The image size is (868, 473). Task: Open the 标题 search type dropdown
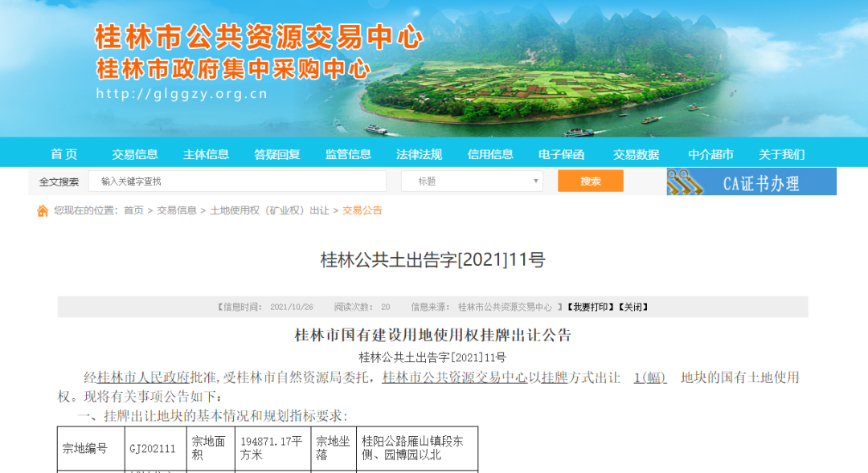coord(472,181)
